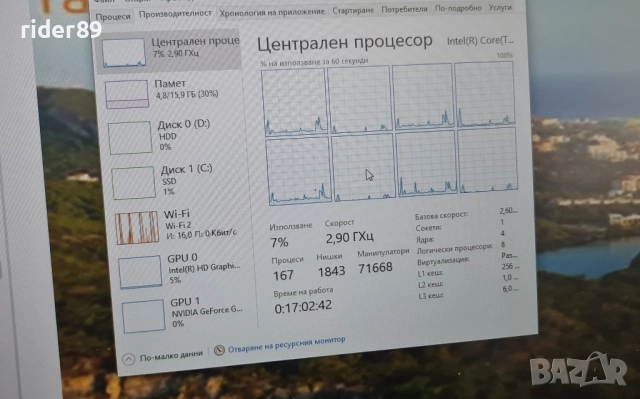Open the Стартиране tab

pyautogui.click(x=353, y=10)
